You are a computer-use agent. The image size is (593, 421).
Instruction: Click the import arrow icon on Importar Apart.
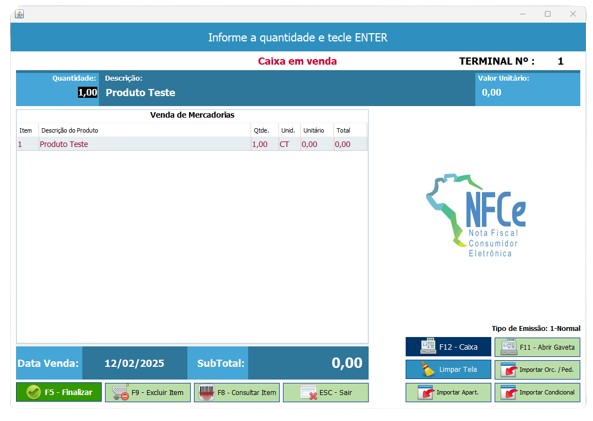click(426, 393)
